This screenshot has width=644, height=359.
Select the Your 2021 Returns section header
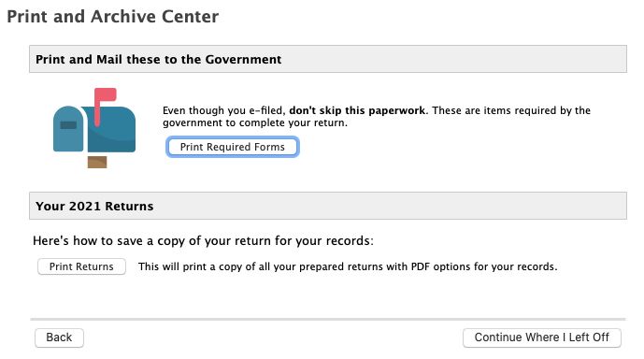(328, 206)
